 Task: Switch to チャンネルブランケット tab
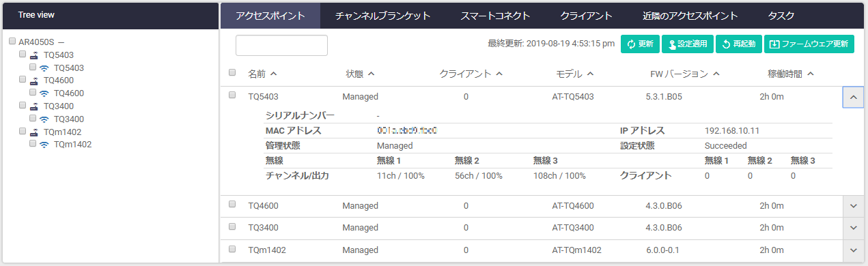(383, 16)
